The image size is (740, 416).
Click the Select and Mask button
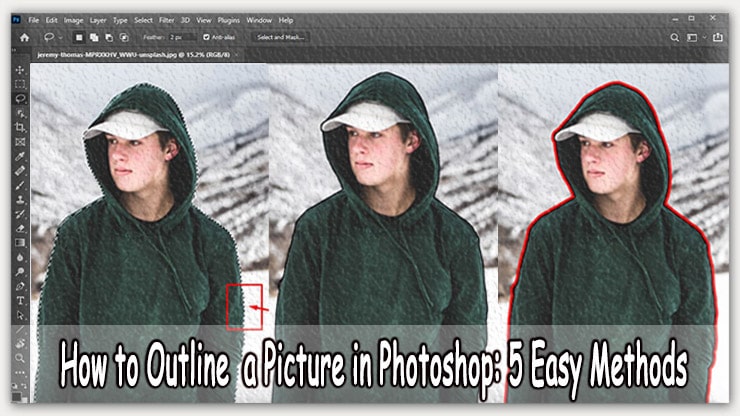tap(281, 37)
